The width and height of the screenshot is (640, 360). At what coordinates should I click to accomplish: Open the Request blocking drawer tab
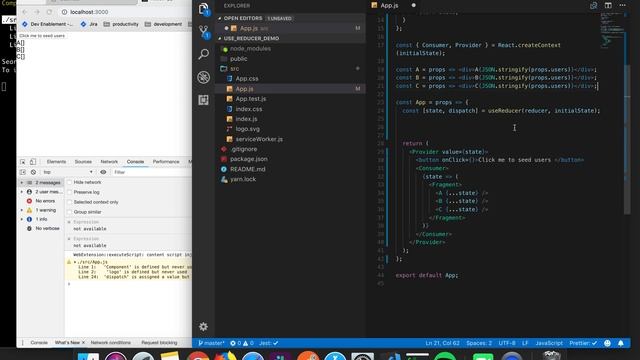(x=159, y=343)
